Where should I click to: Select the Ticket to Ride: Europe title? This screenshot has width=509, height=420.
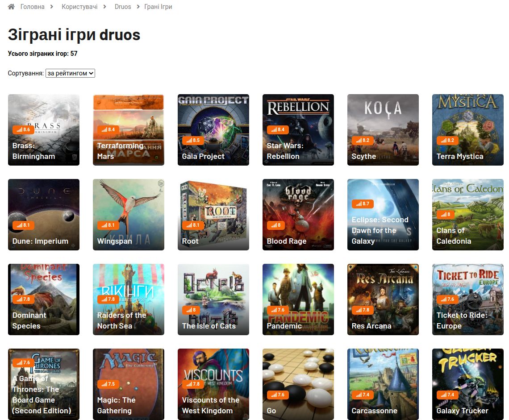[x=462, y=320]
